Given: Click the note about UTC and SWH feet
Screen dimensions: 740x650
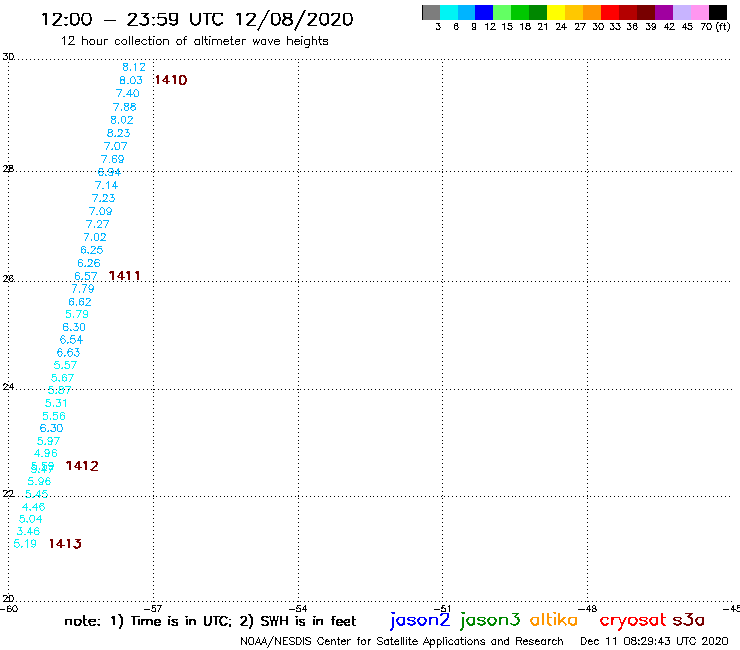Looking at the screenshot, I should click(210, 621).
